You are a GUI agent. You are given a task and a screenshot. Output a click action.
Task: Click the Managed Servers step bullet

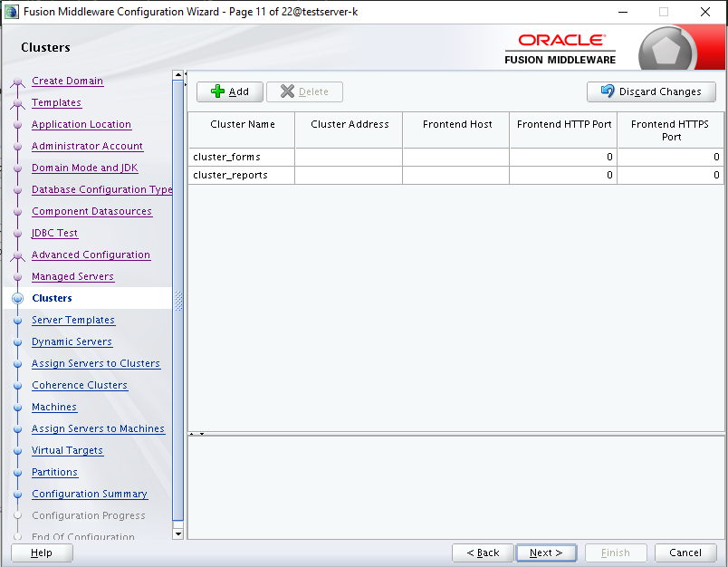(17, 277)
